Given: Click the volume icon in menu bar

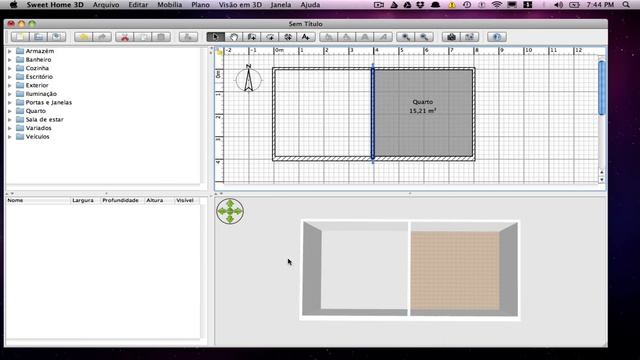Looking at the screenshot, I should (558, 5).
